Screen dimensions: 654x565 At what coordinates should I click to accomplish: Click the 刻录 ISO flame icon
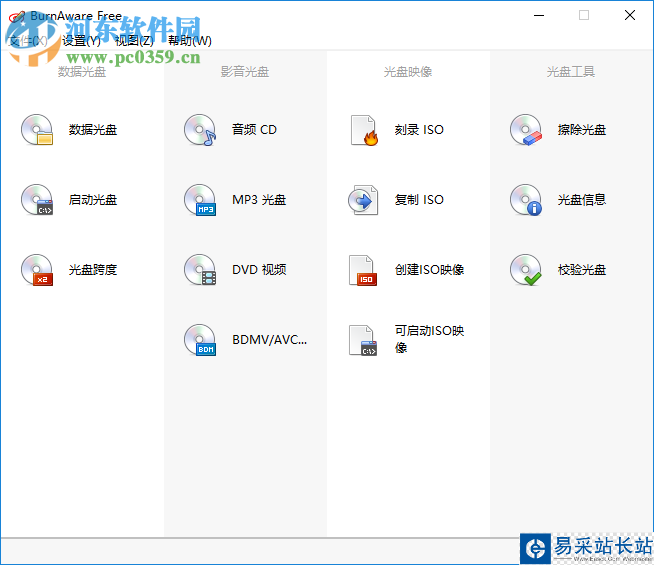pyautogui.click(x=364, y=130)
